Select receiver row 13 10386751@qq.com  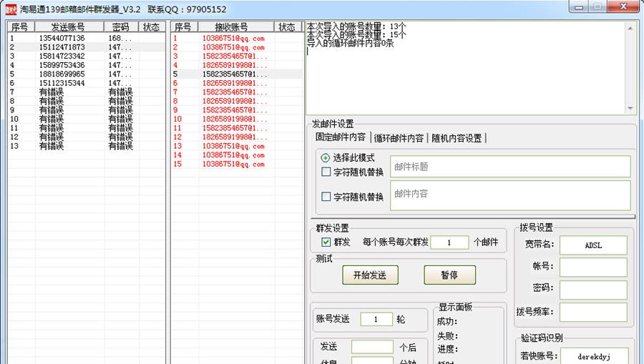point(237,146)
